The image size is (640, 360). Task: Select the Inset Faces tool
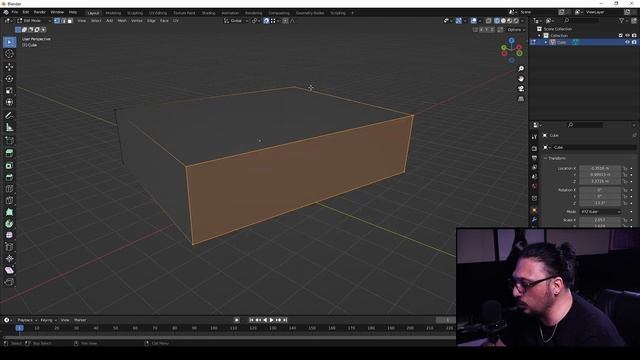pyautogui.click(x=9, y=165)
